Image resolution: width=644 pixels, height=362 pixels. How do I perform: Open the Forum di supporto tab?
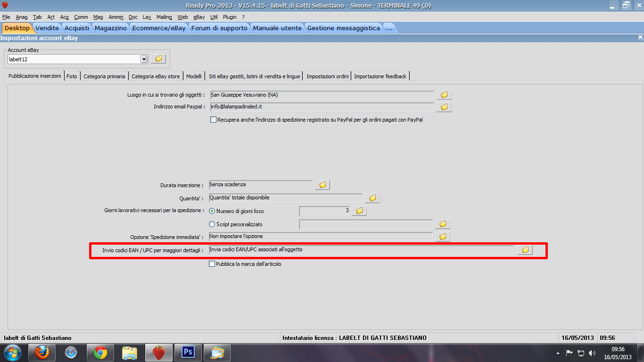click(219, 28)
